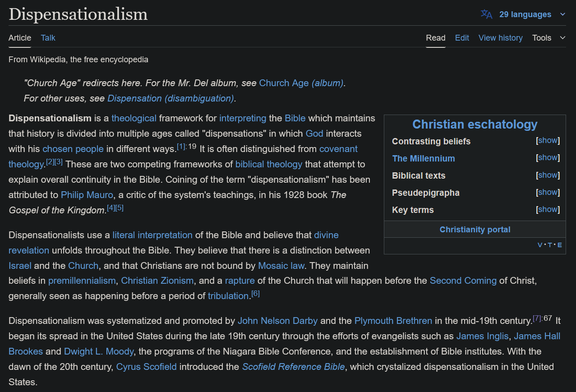Open the James Inglis link
This screenshot has height=392, width=576.
click(483, 337)
